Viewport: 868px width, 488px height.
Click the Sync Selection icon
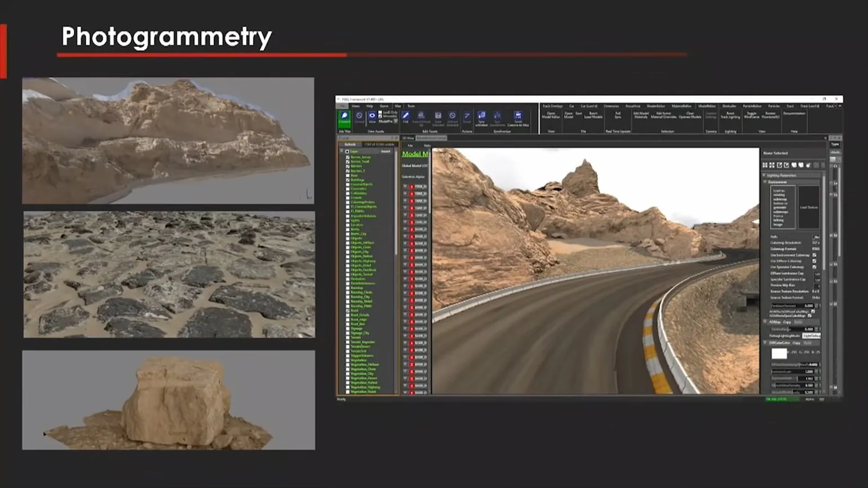[481, 117]
